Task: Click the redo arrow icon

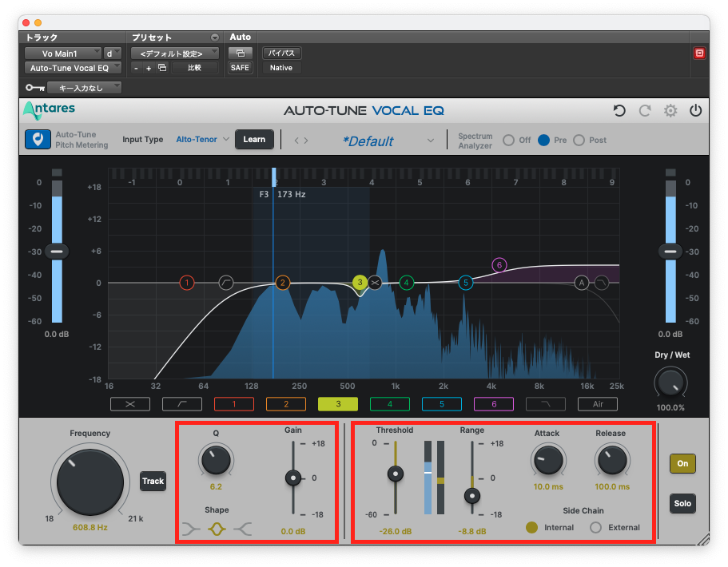Action: pyautogui.click(x=645, y=111)
